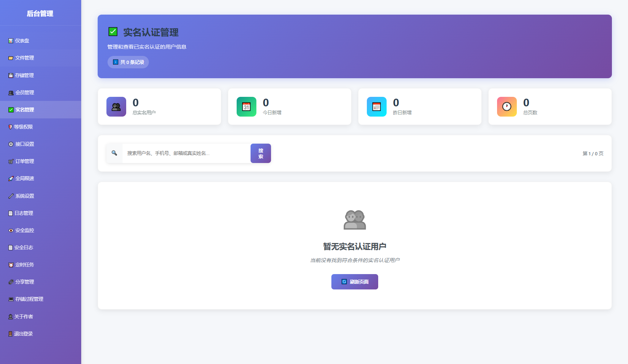Click the 分享管理 paperclip icon
The width and height of the screenshot is (628, 364).
click(x=10, y=282)
